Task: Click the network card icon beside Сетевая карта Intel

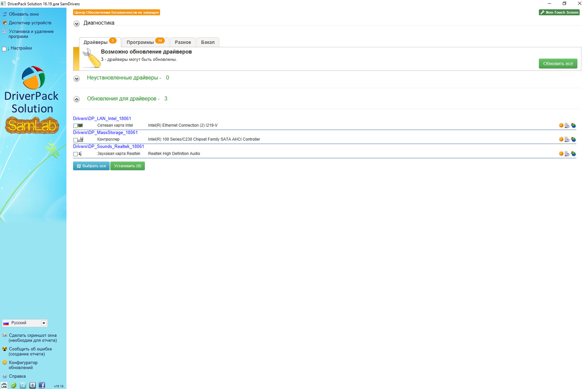Action: click(80, 126)
